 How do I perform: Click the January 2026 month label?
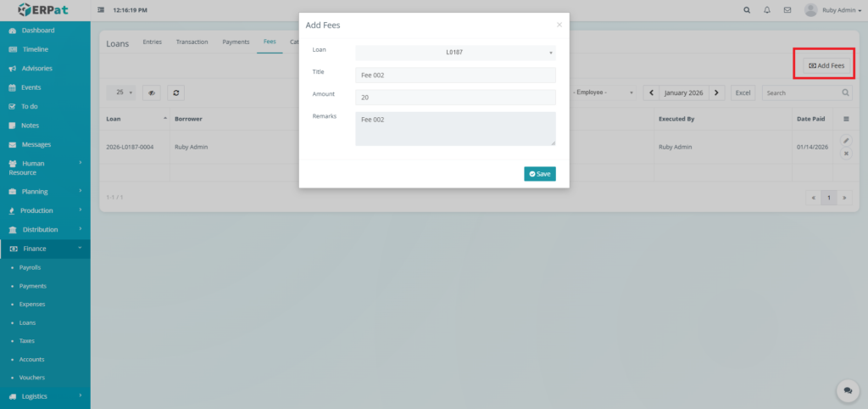tap(684, 93)
